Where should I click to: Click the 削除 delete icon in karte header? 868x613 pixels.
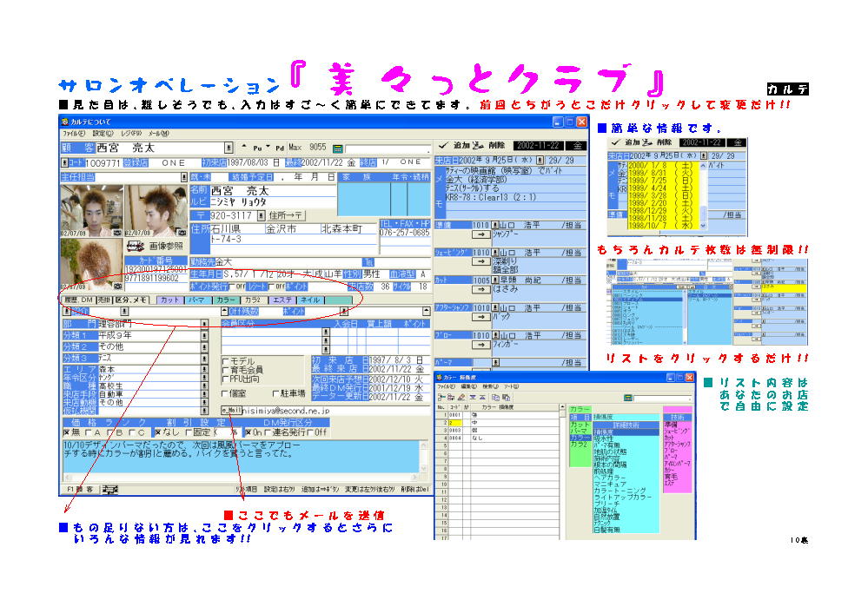(x=478, y=146)
